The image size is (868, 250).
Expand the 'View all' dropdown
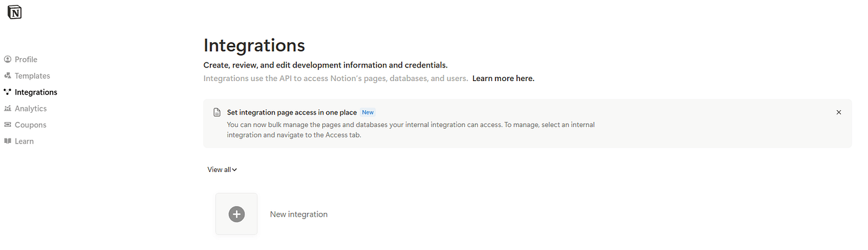pos(223,170)
